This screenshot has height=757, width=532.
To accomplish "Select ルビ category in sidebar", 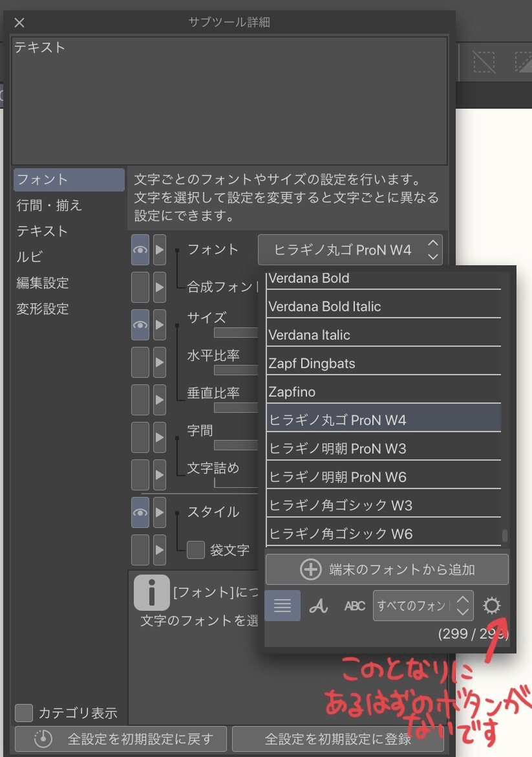I will click(30, 258).
